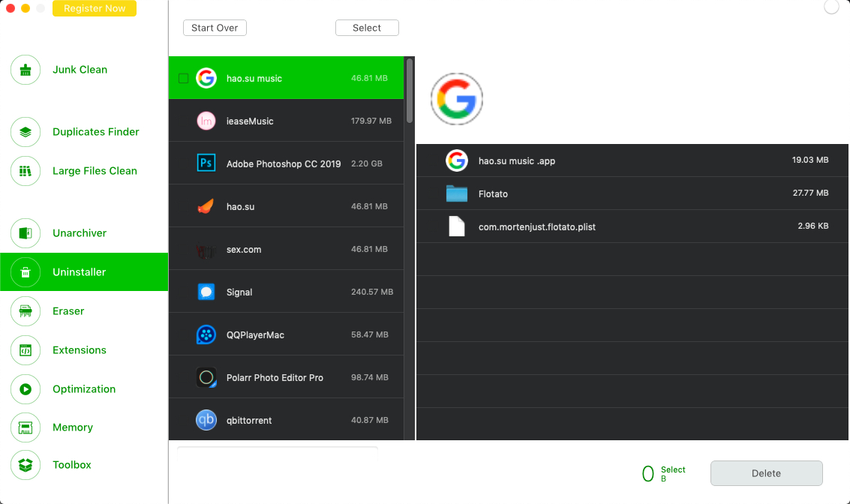
Task: Click the large Google logo preview
Action: 456,99
